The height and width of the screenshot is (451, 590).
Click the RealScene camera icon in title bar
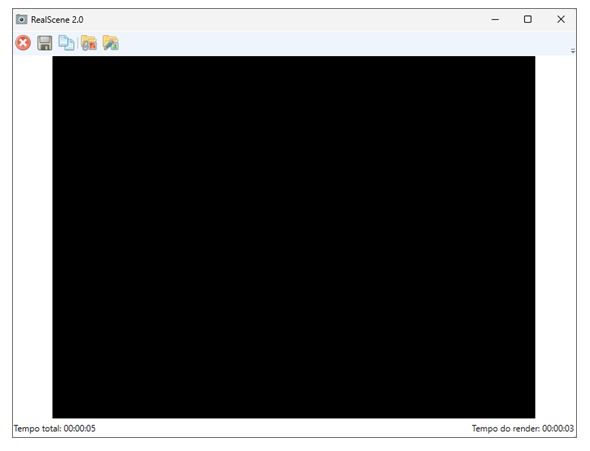pyautogui.click(x=21, y=20)
